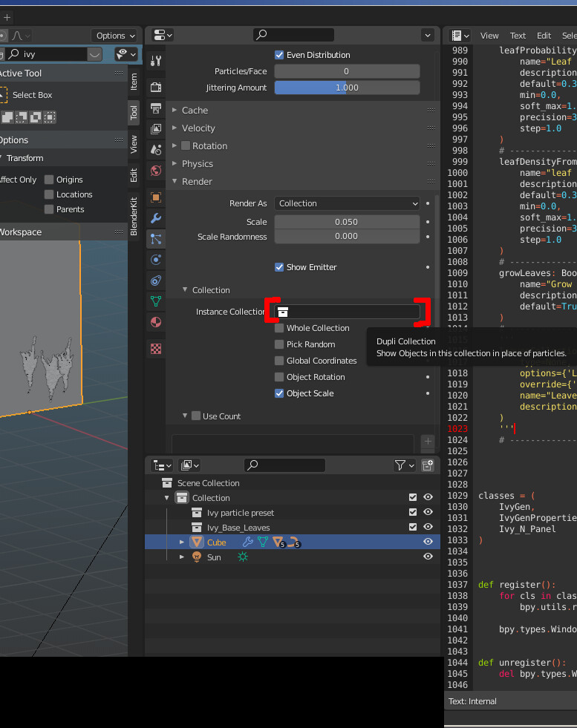Image resolution: width=577 pixels, height=728 pixels.
Task: Open the World properties tab
Action: (x=156, y=171)
